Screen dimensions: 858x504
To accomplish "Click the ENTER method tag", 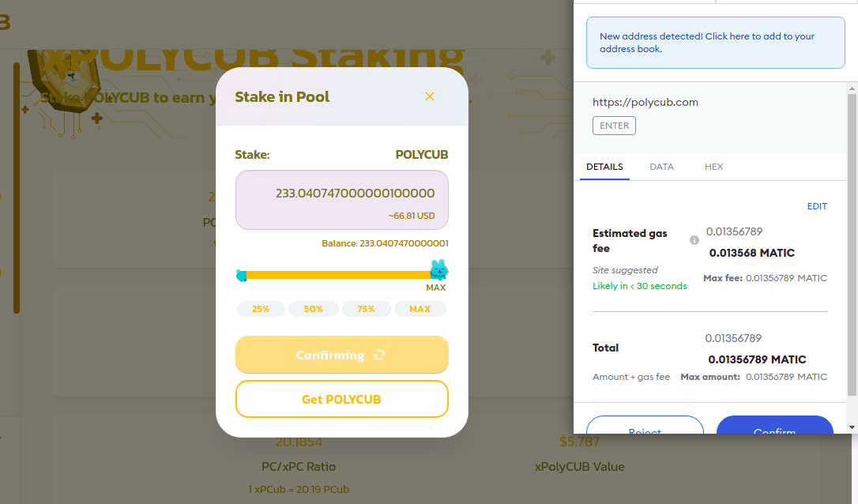I will point(614,126).
